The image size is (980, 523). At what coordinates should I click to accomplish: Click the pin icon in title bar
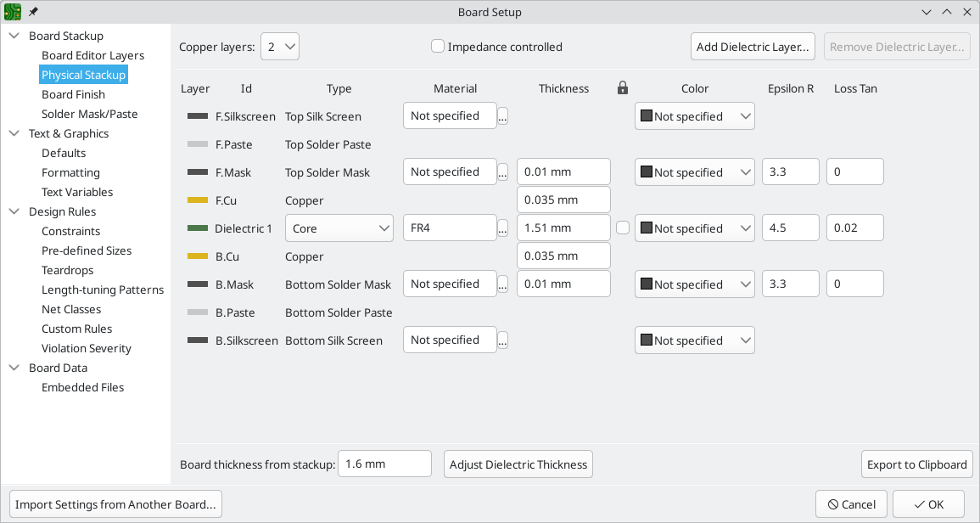click(x=33, y=12)
